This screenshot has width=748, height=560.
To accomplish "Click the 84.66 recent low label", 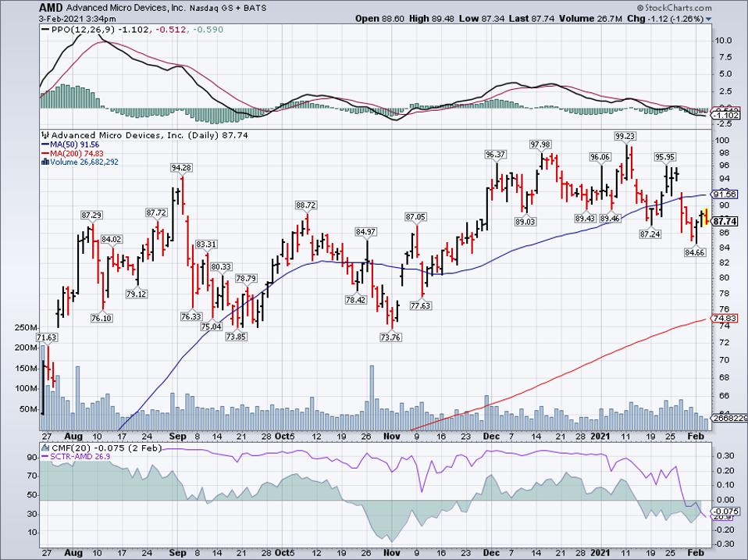I will pos(695,252).
